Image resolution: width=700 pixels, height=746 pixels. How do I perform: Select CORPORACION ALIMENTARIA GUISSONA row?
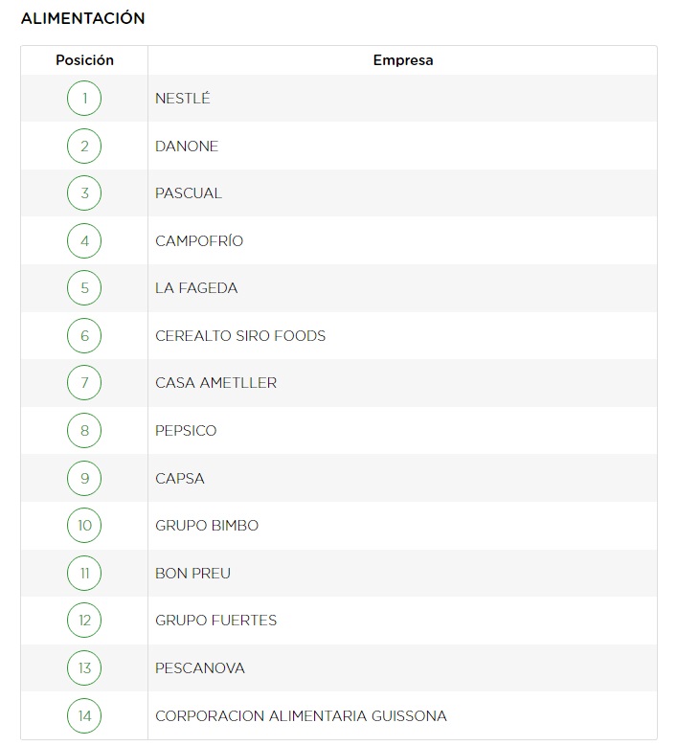[x=339, y=715]
